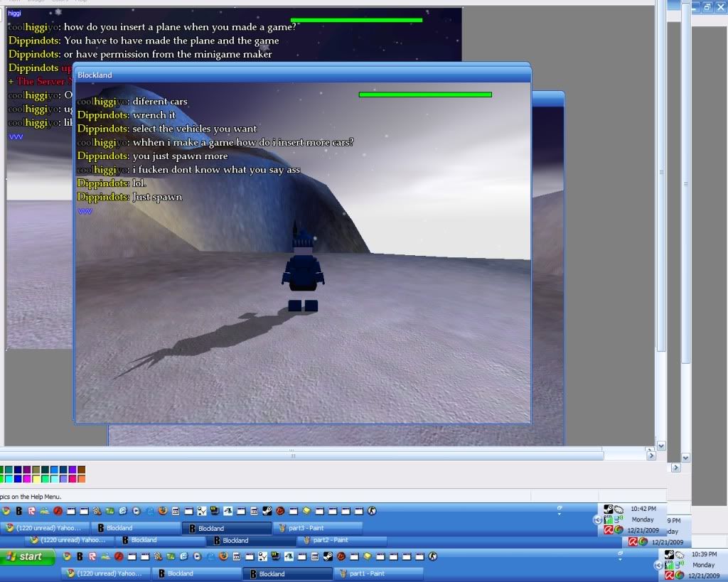Open toolbar overflow chevron left of 10:42 PM tray
The width and height of the screenshot is (728, 582).
pyautogui.click(x=560, y=510)
